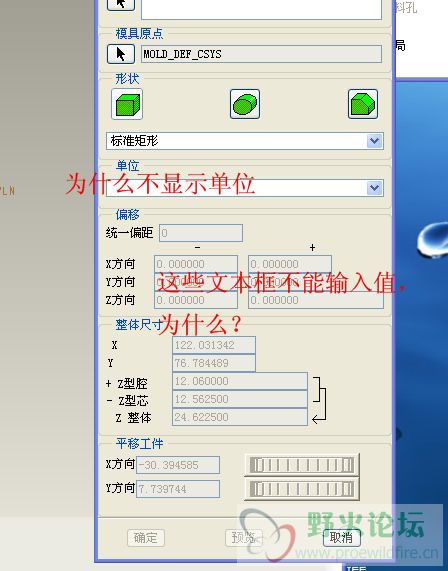448x571 pixels.
Task: Click the X方向 translate thumbwheel slider
Action: [x=302, y=465]
